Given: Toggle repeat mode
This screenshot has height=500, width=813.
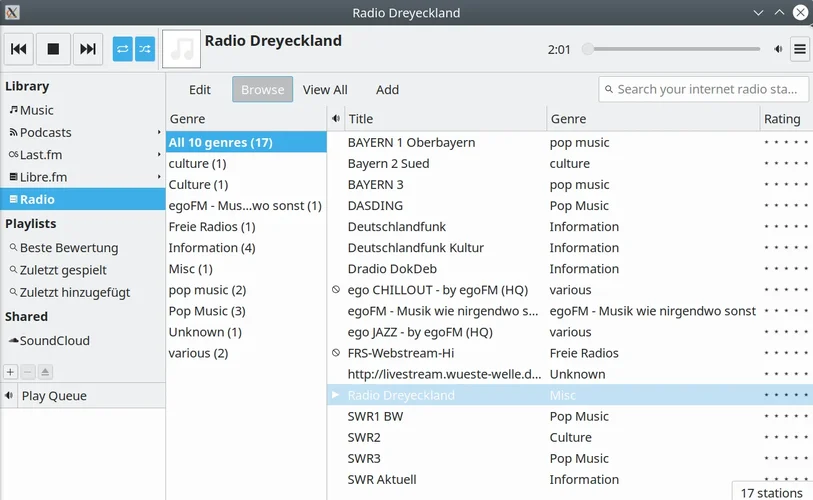Looking at the screenshot, I should (x=123, y=49).
